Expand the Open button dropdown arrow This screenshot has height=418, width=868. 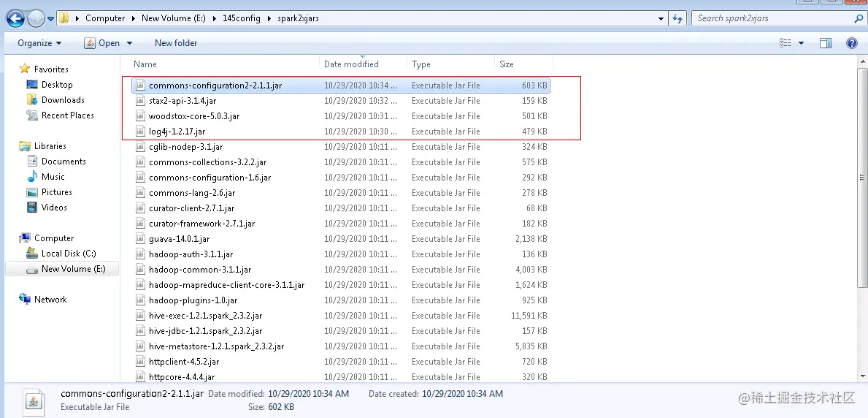pyautogui.click(x=129, y=43)
